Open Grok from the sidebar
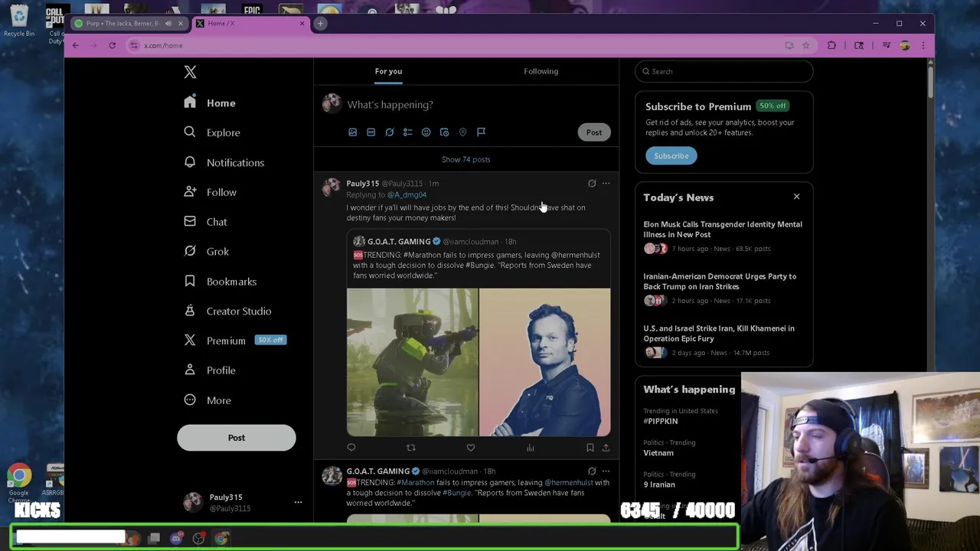The height and width of the screenshot is (551, 980). pos(207,251)
